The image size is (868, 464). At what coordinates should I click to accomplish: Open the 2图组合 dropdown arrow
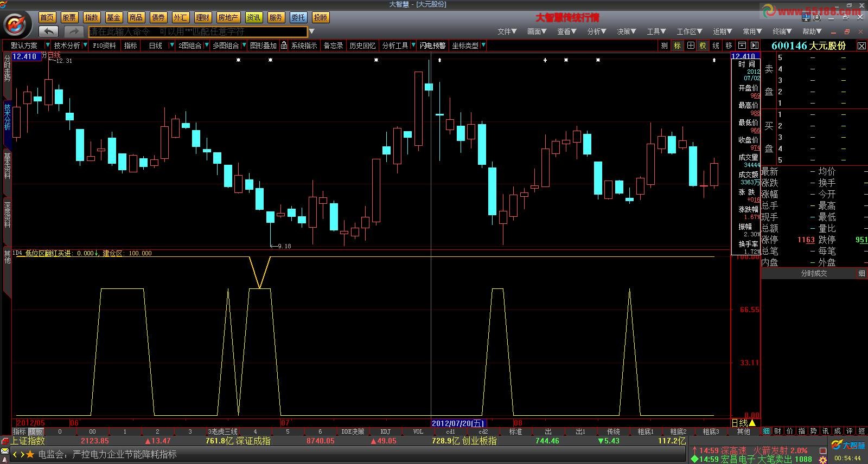tap(207, 46)
